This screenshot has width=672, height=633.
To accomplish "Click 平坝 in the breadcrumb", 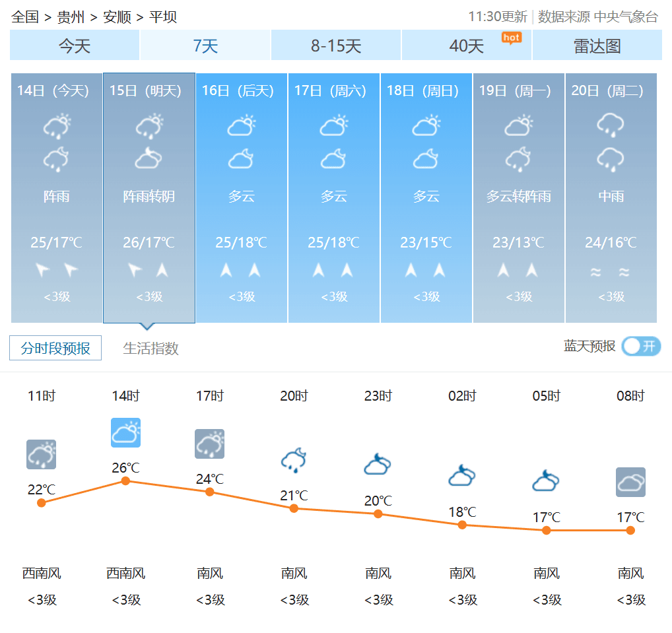I will [163, 17].
